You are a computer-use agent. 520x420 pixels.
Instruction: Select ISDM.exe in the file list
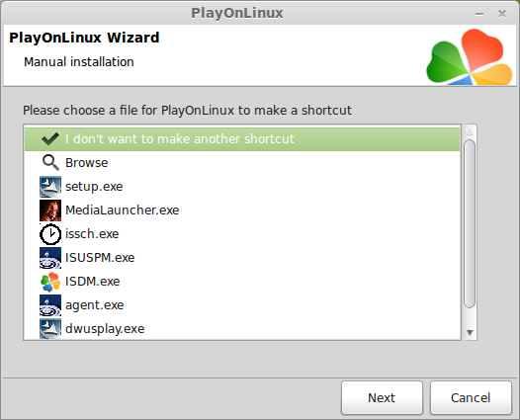[x=242, y=282]
